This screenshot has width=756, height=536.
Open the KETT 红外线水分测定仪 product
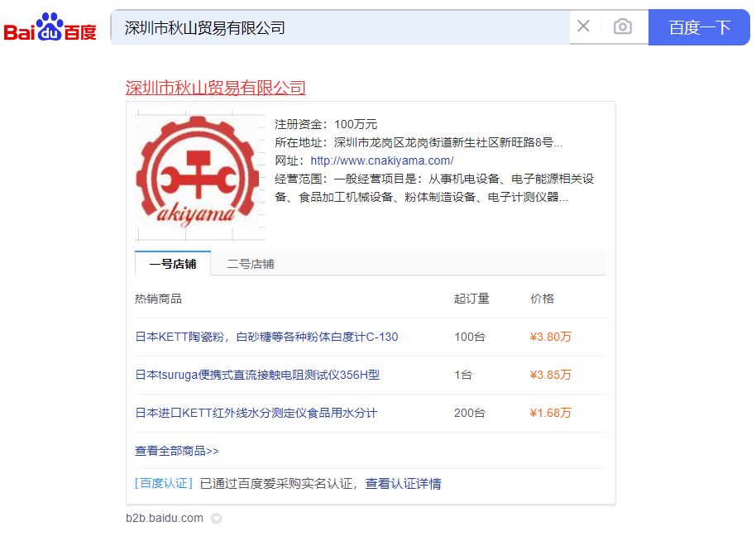tap(256, 413)
